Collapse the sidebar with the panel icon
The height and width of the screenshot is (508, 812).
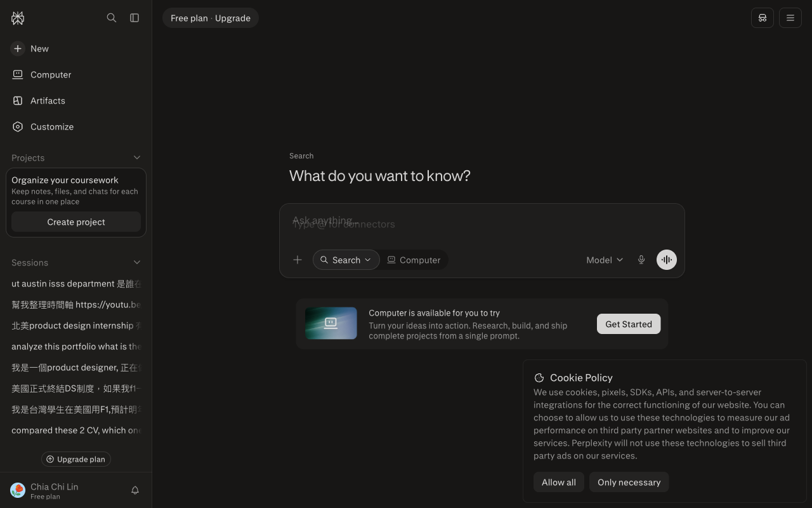(x=134, y=18)
